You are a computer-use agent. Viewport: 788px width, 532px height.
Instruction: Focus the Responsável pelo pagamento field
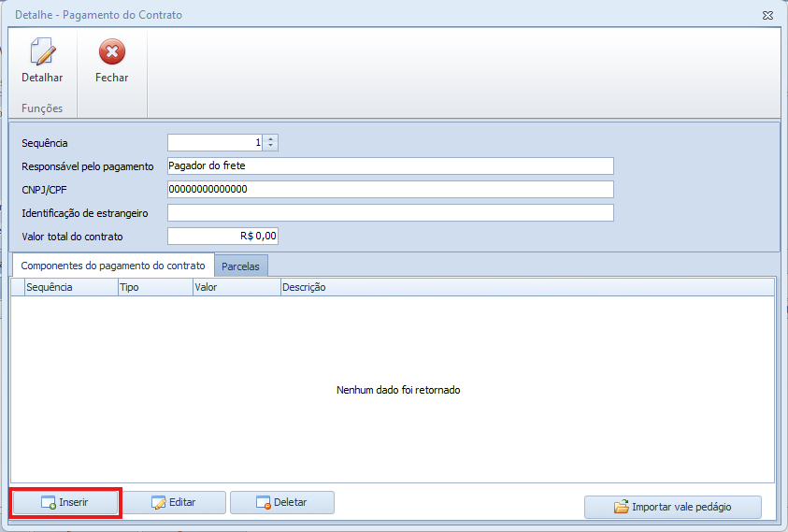click(x=390, y=166)
